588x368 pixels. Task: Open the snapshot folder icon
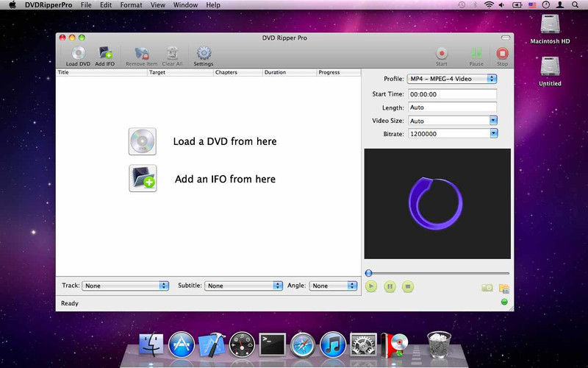(x=504, y=288)
